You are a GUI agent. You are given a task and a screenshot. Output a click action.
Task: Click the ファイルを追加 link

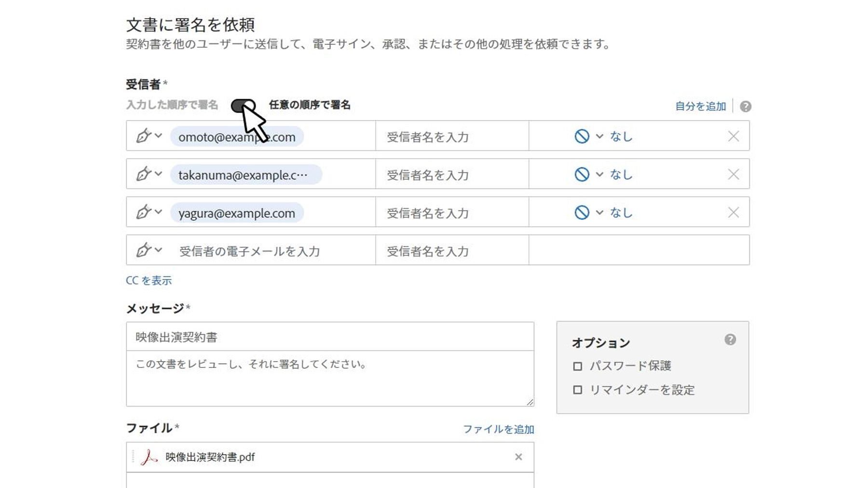pos(498,429)
